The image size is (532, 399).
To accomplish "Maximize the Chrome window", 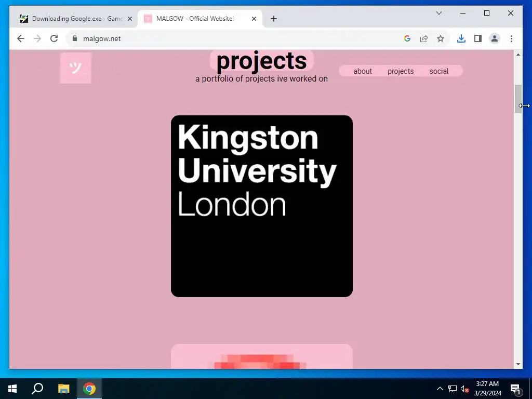I will coord(486,13).
